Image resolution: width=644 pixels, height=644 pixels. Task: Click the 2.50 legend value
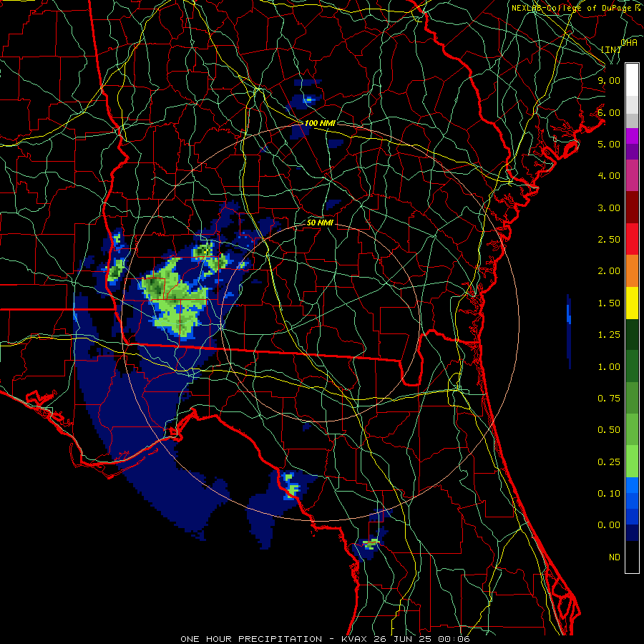609,240
